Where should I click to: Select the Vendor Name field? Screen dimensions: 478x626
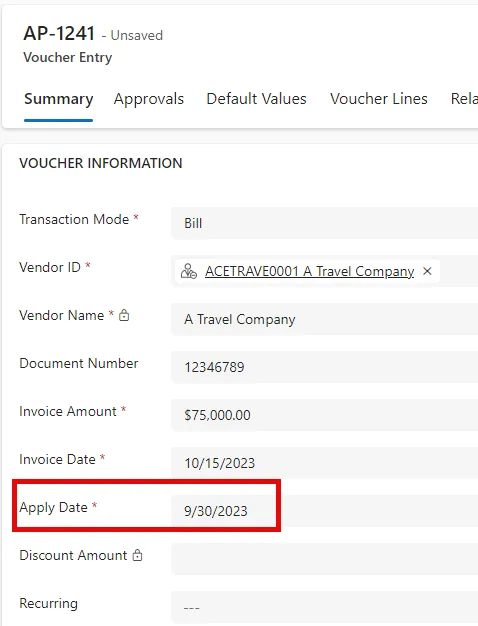coord(324,319)
